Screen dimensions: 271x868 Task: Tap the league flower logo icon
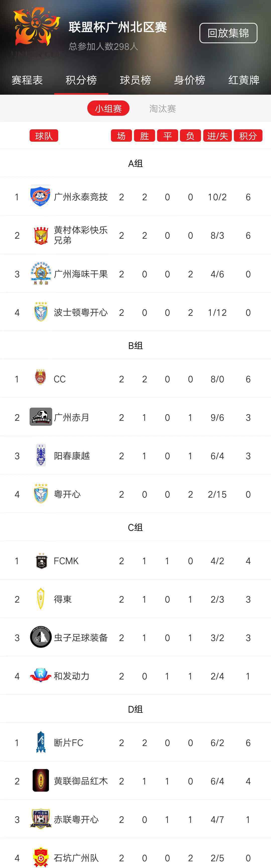[x=36, y=28]
